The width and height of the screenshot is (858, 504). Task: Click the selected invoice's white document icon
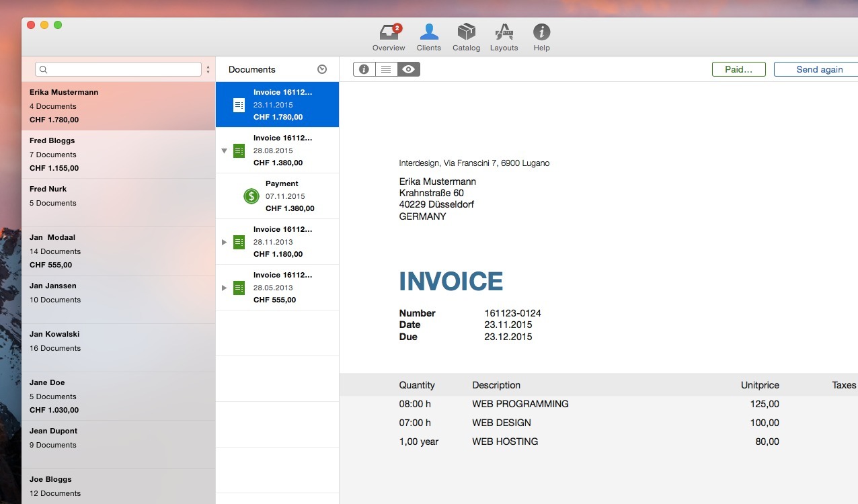pyautogui.click(x=239, y=105)
